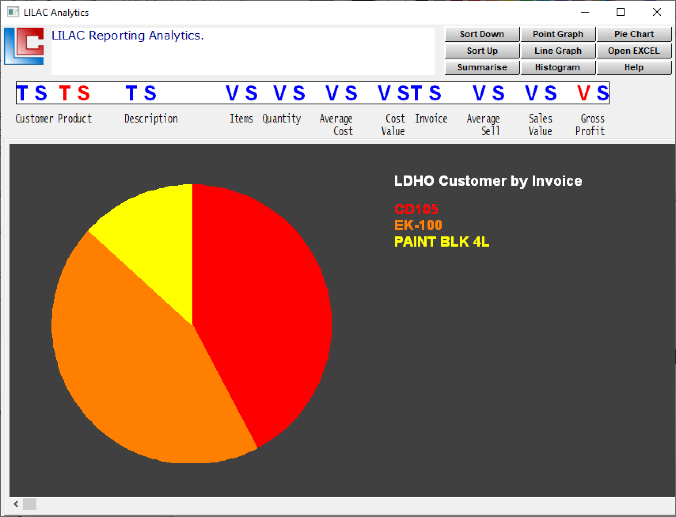676x517 pixels.
Task: Click the red T above Product
Action: click(64, 93)
